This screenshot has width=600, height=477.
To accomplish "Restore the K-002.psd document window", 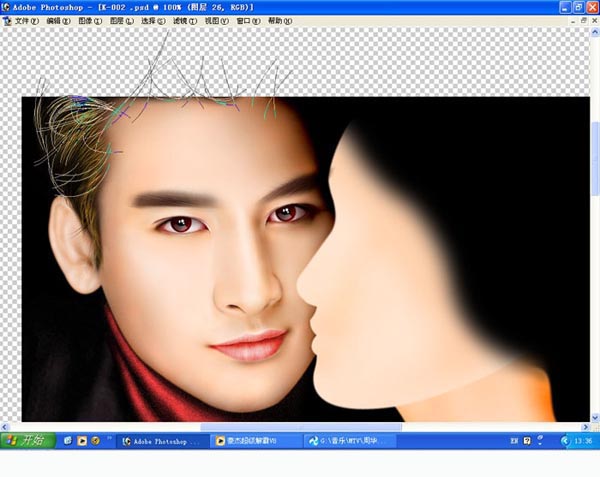I will click(584, 21).
